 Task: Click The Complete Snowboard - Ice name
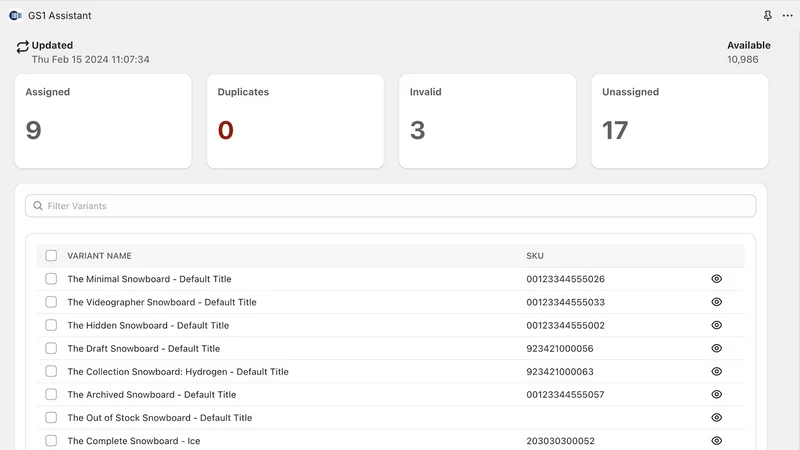tap(134, 441)
